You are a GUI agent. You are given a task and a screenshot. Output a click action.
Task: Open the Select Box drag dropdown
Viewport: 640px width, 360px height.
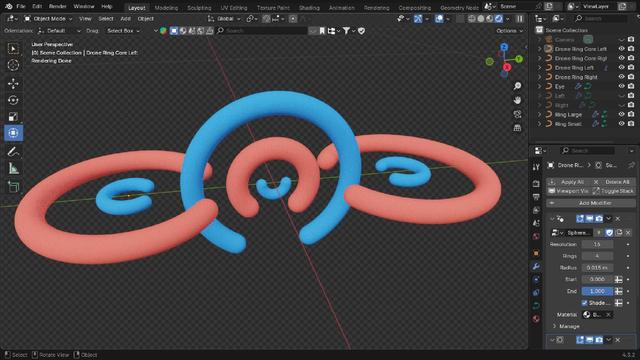click(123, 31)
